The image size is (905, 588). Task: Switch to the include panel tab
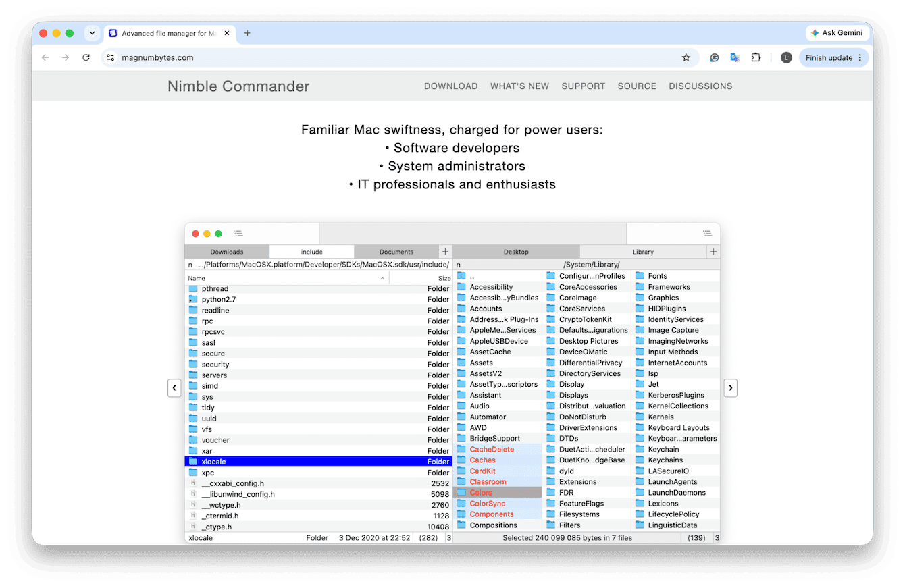(x=311, y=252)
